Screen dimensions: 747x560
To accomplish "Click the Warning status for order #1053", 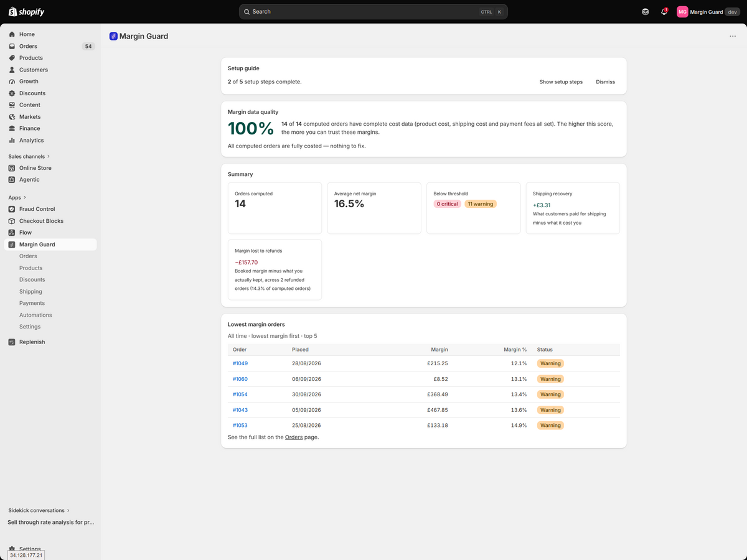I will click(x=550, y=426).
